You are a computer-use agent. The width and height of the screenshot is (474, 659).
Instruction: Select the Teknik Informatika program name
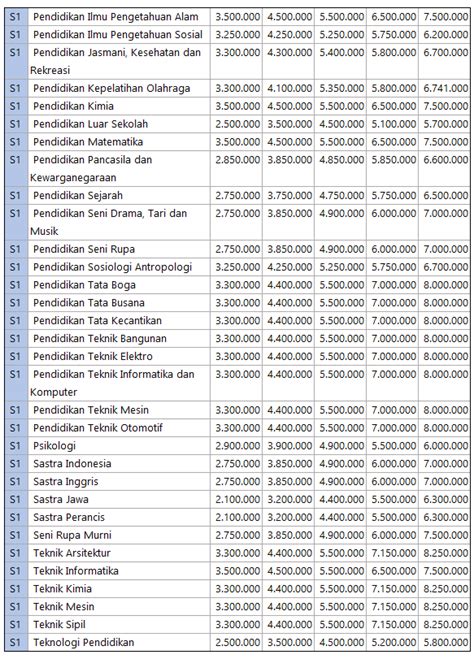point(76,571)
